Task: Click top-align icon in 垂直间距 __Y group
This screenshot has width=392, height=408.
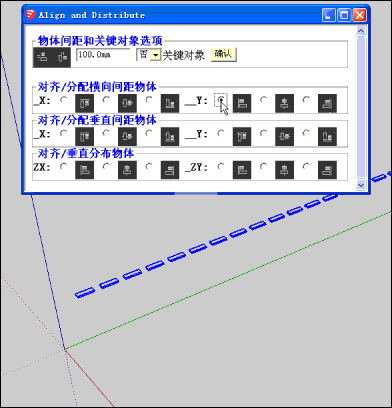Action: [x=242, y=137]
